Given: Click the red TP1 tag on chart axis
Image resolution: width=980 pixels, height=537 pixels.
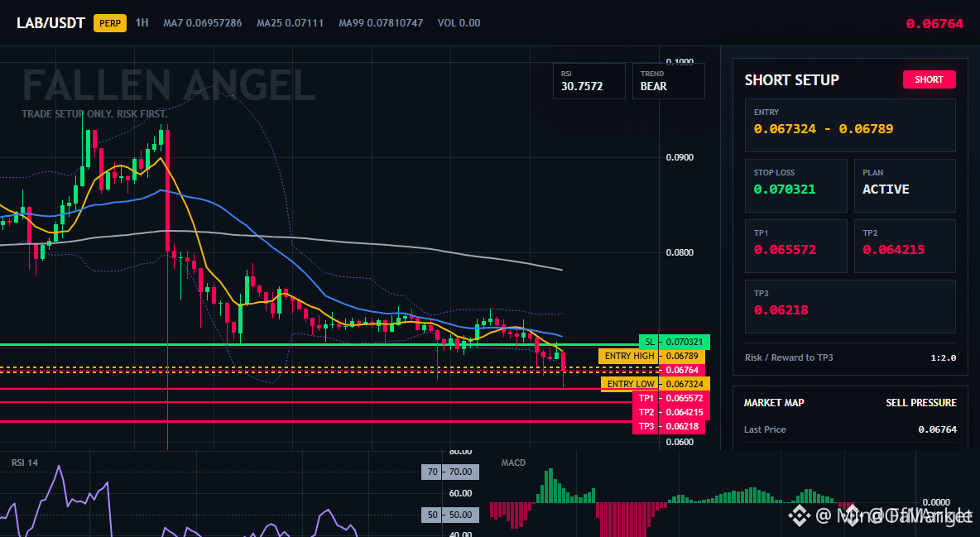Looking at the screenshot, I should coord(670,398).
